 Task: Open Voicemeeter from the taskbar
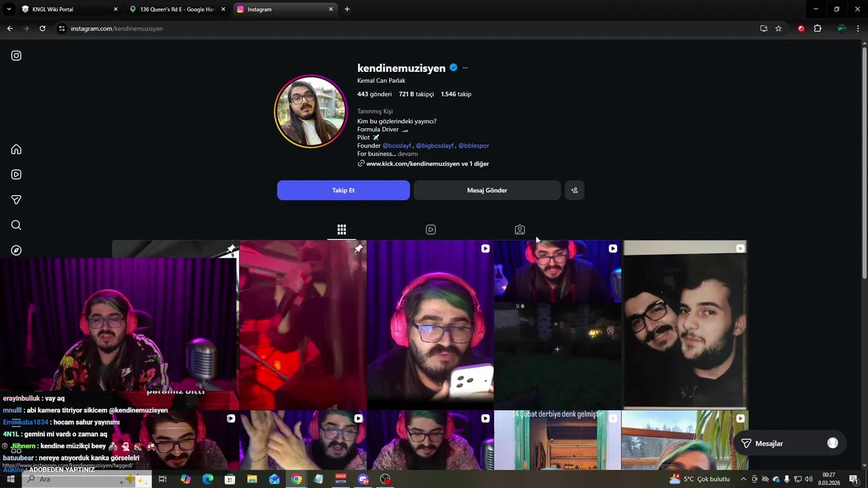341,479
